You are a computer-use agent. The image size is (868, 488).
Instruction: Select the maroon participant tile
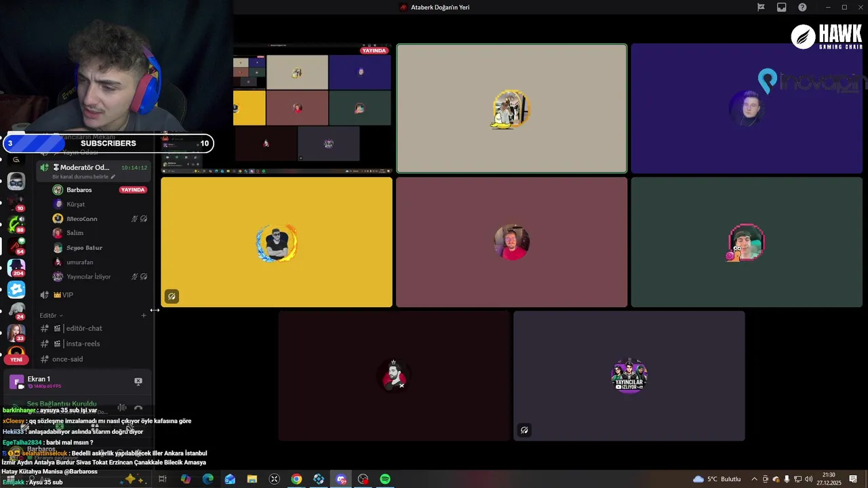pos(511,242)
